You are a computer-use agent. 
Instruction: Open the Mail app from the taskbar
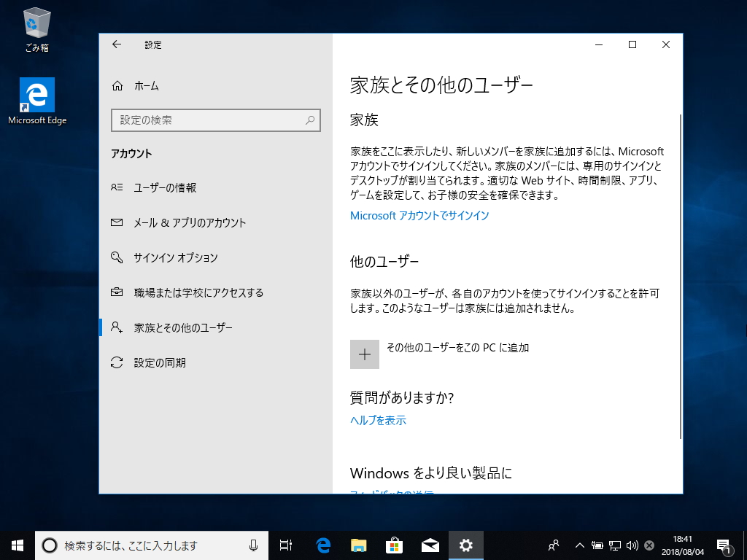tap(430, 545)
